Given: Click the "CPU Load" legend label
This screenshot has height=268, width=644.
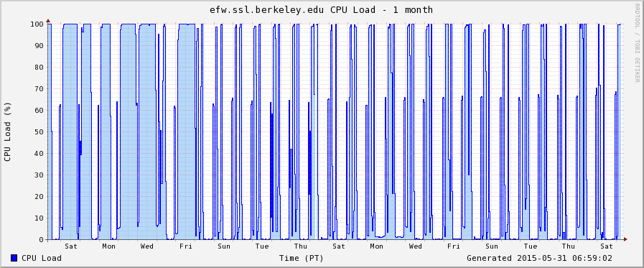Looking at the screenshot, I should [x=42, y=258].
